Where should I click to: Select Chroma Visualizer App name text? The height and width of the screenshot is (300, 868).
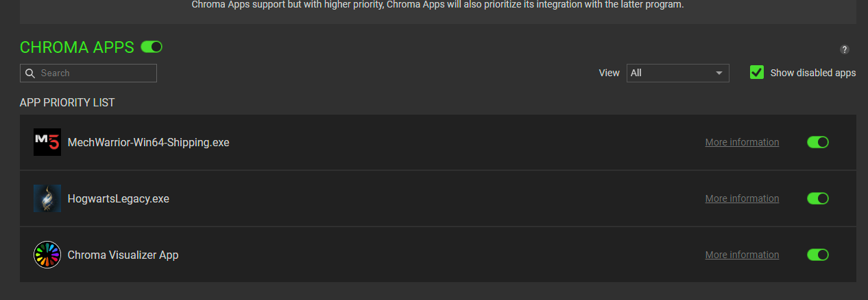pyautogui.click(x=123, y=255)
